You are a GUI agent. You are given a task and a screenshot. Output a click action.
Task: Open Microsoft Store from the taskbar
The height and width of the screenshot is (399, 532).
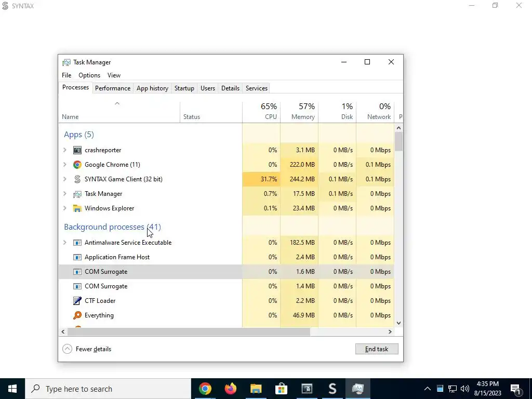coord(281,389)
